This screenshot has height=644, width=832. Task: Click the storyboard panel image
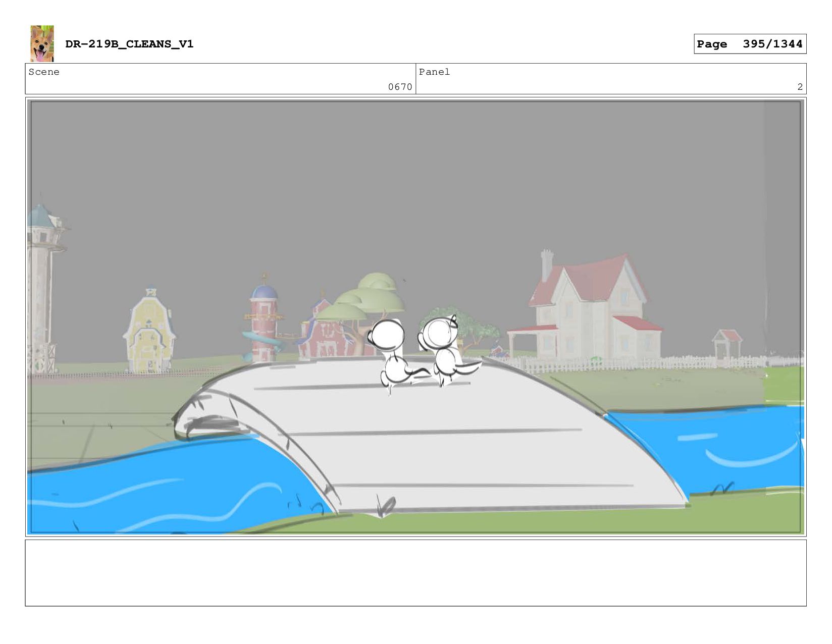click(x=415, y=317)
